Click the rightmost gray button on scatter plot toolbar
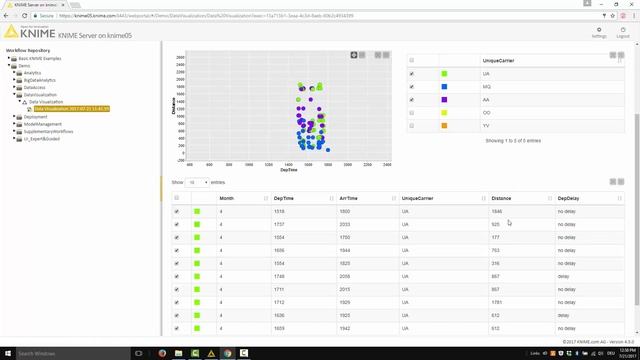The height and width of the screenshot is (360, 640). click(386, 55)
